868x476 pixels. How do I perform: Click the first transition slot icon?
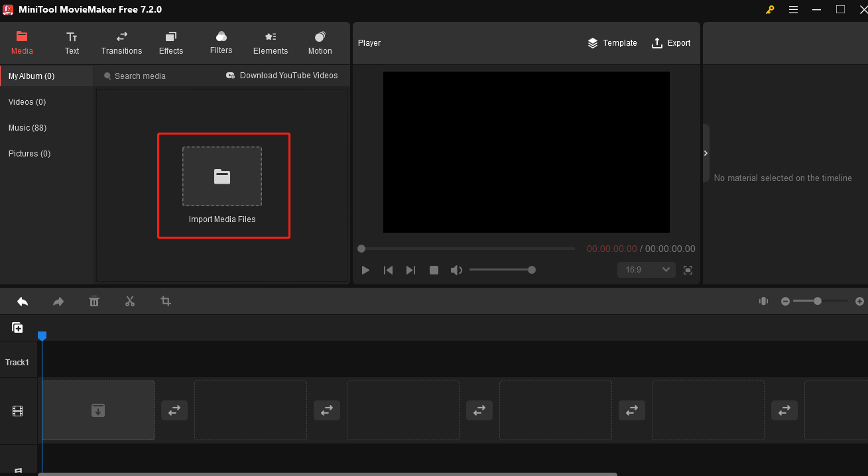[174, 410]
